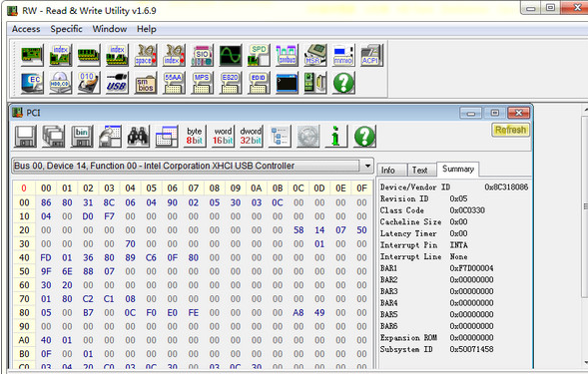Select hex cell A8 in row 80
This screenshot has width=588, height=374.
(298, 312)
